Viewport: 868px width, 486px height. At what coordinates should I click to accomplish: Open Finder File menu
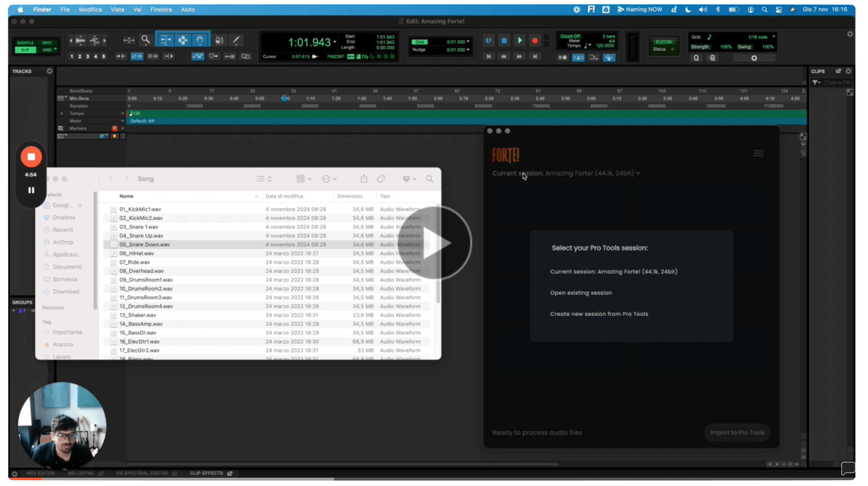click(x=65, y=10)
